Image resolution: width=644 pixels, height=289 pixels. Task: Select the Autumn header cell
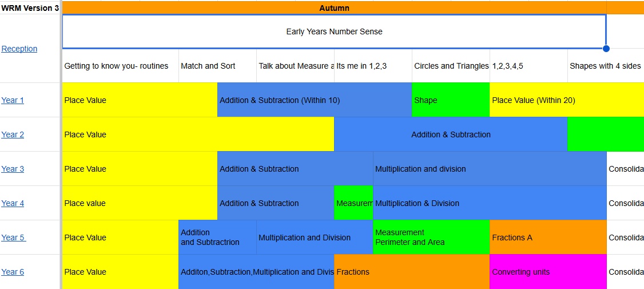(334, 8)
